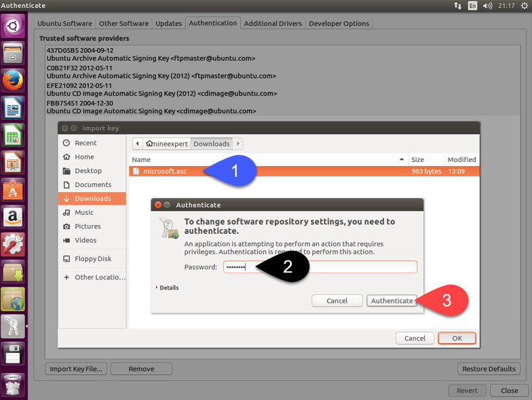Click the Ubuntu Software Center icon
The height and width of the screenshot is (400, 532).
pyautogui.click(x=13, y=191)
